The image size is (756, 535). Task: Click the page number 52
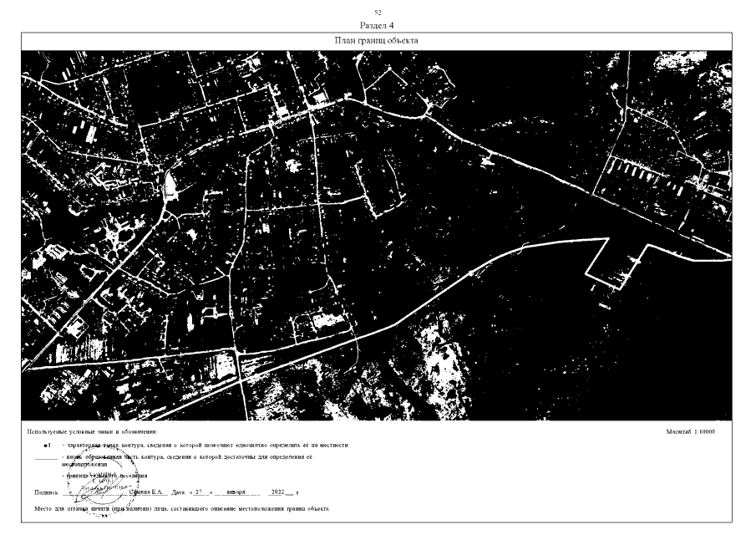click(378, 13)
